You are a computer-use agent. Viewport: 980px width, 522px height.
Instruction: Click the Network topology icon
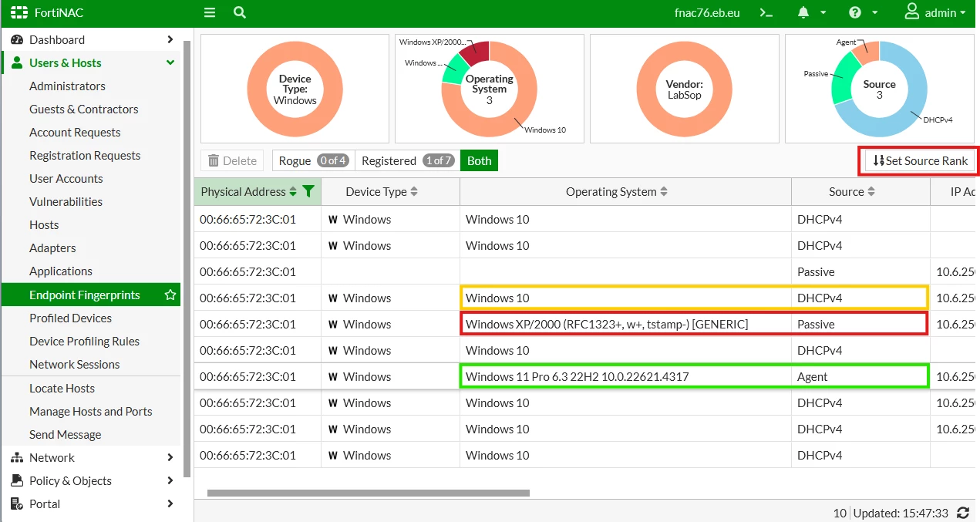17,458
